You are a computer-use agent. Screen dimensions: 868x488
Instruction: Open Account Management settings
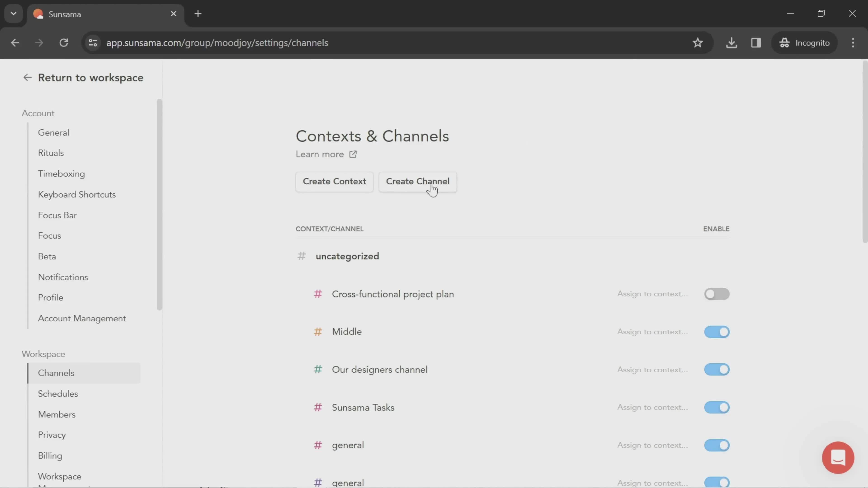click(82, 319)
